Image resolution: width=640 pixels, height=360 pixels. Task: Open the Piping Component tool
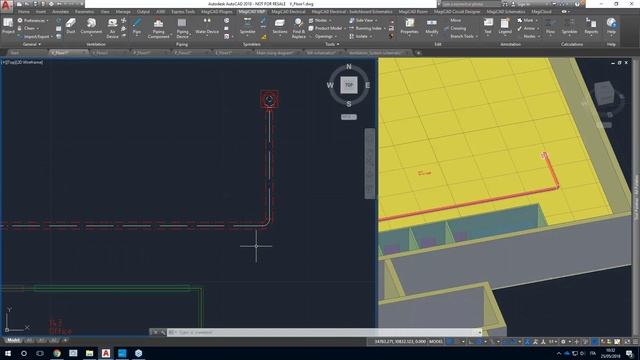(x=158, y=28)
